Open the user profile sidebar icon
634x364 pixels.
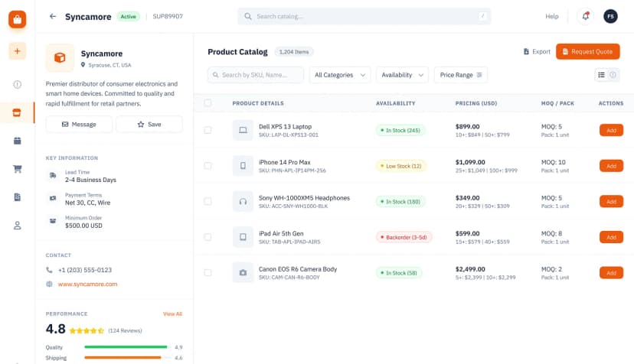click(18, 226)
